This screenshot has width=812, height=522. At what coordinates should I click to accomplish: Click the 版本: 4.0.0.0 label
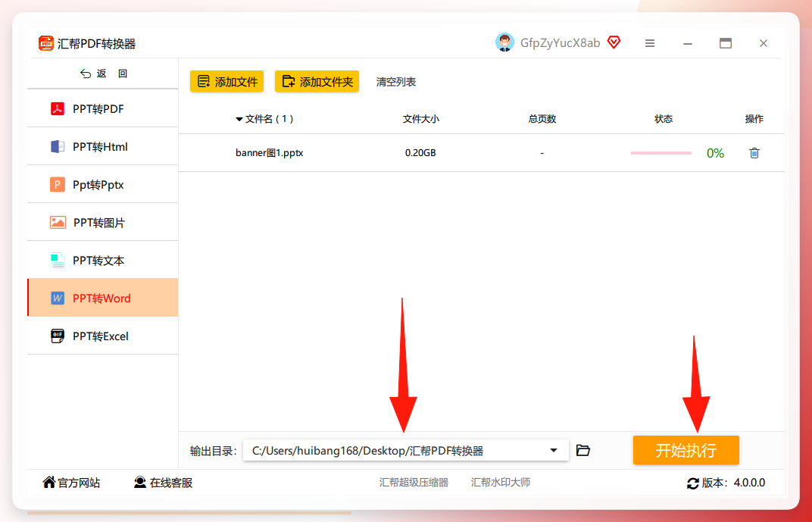click(733, 483)
